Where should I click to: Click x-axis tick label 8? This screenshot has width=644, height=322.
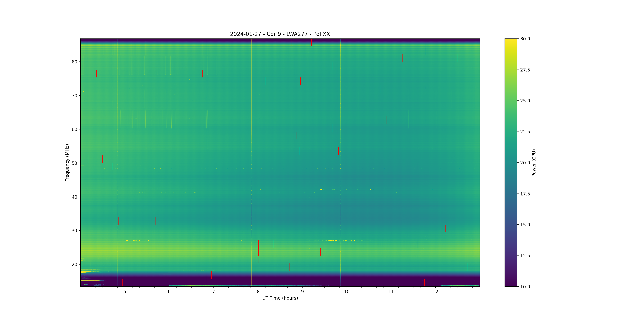pos(258,292)
